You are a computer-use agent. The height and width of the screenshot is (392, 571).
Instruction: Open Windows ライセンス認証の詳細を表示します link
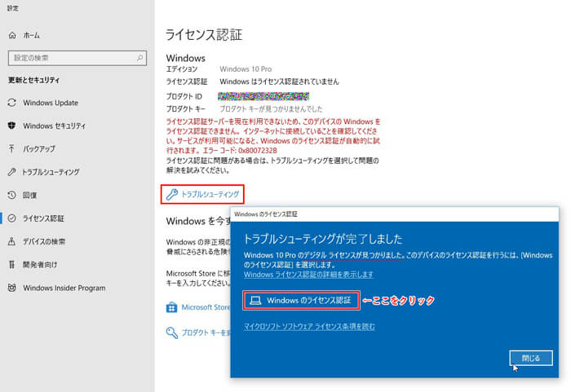coord(308,275)
